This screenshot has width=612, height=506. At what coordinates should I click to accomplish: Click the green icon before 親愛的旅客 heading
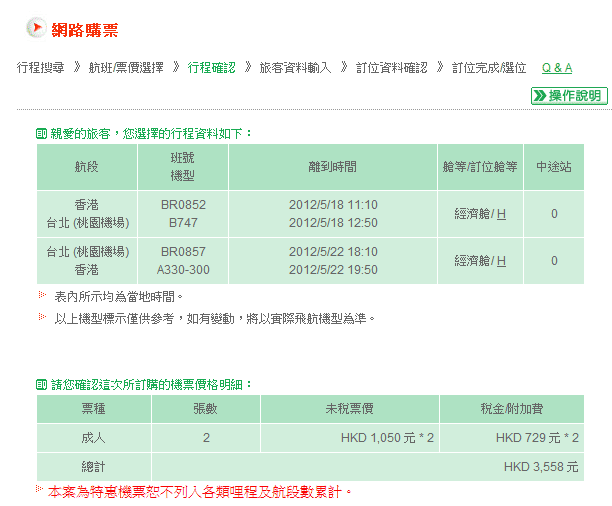[x=41, y=133]
